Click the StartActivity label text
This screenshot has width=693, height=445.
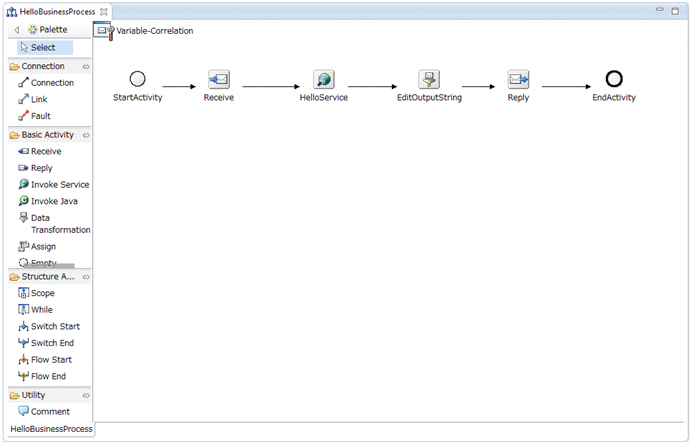pos(137,97)
